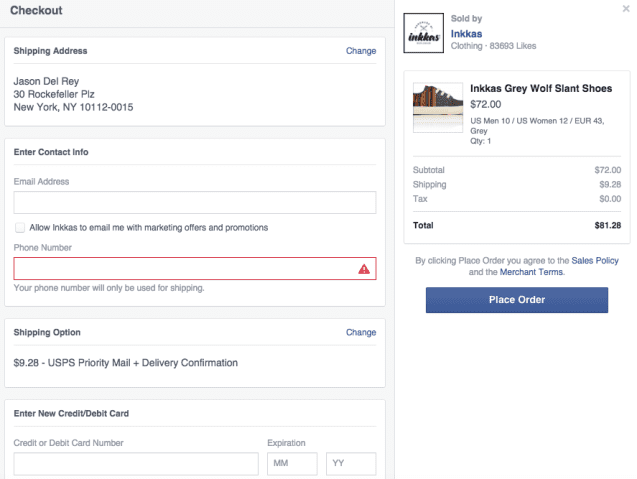The height and width of the screenshot is (479, 637).
Task: Click the expiration year YY field
Action: pyautogui.click(x=351, y=464)
